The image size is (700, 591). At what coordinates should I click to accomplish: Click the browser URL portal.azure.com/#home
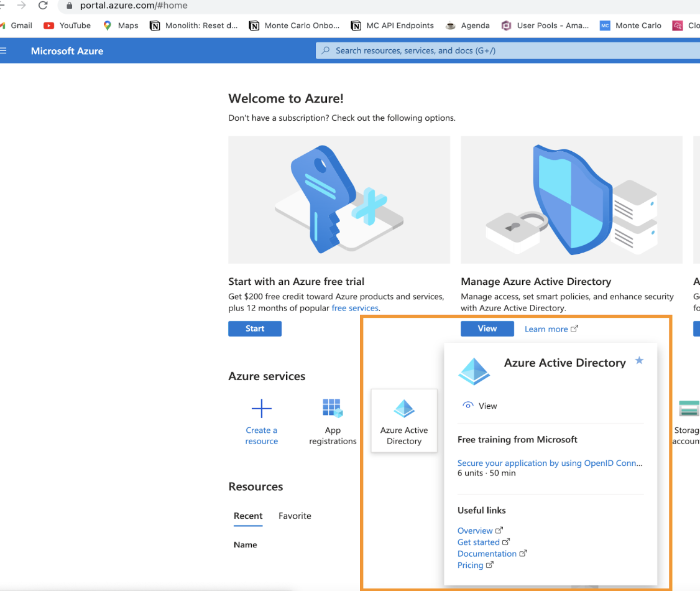[134, 6]
